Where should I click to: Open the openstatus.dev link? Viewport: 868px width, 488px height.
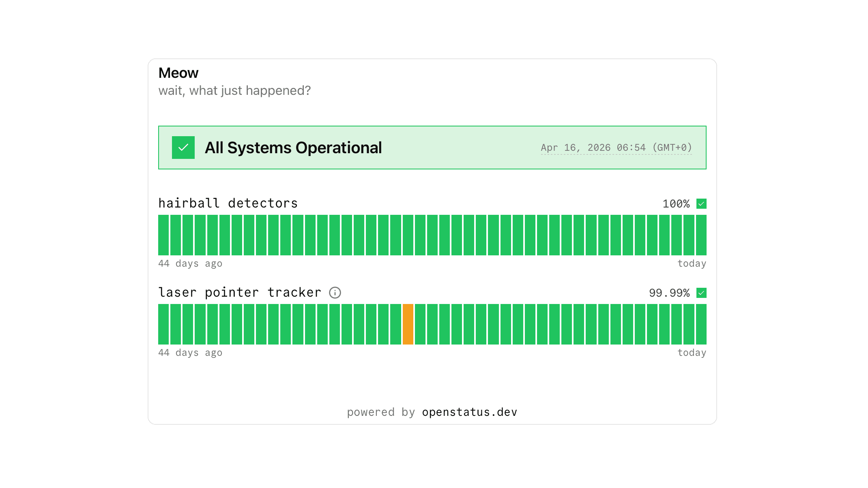click(469, 412)
